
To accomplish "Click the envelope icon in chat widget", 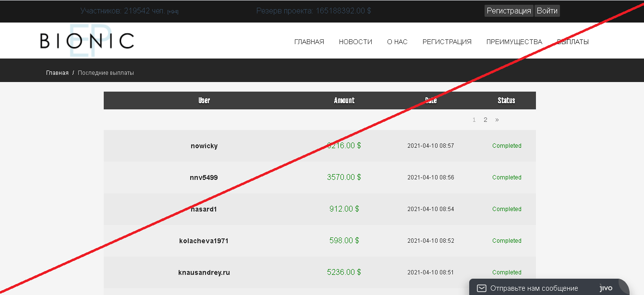I will pos(481,288).
